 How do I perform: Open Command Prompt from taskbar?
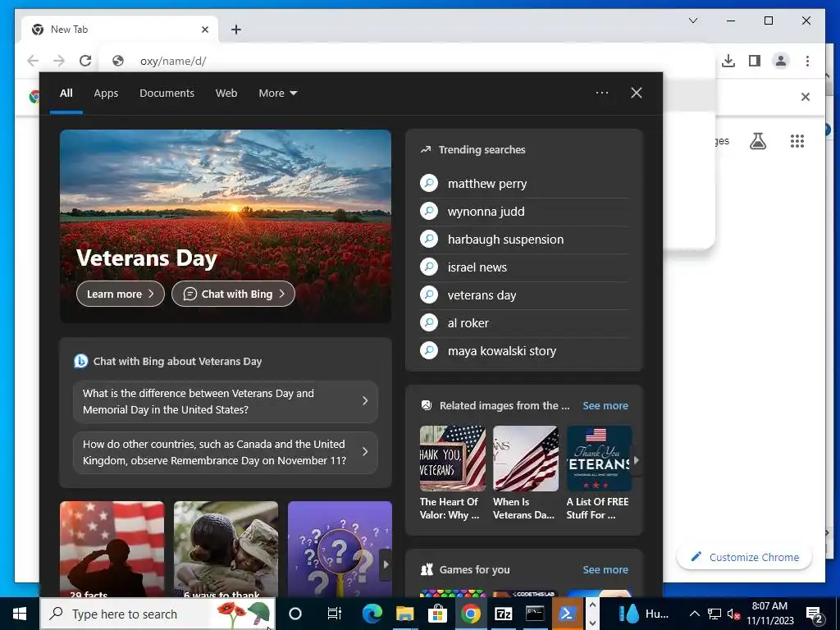tap(535, 614)
